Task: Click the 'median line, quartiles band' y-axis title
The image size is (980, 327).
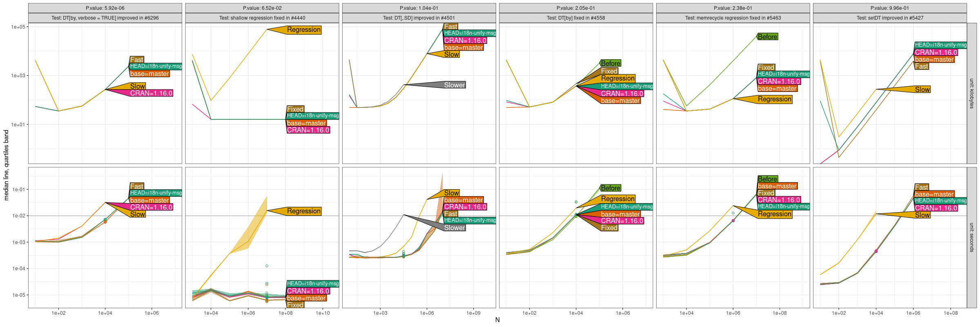Action: click(6, 165)
